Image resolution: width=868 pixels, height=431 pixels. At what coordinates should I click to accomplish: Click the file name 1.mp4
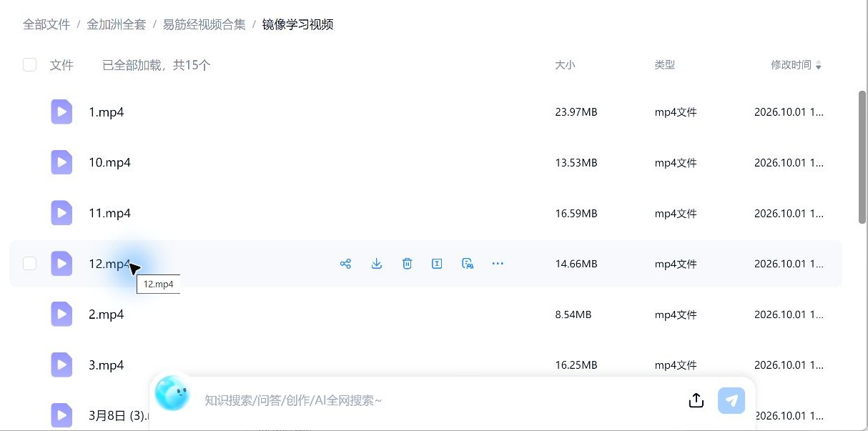(107, 112)
